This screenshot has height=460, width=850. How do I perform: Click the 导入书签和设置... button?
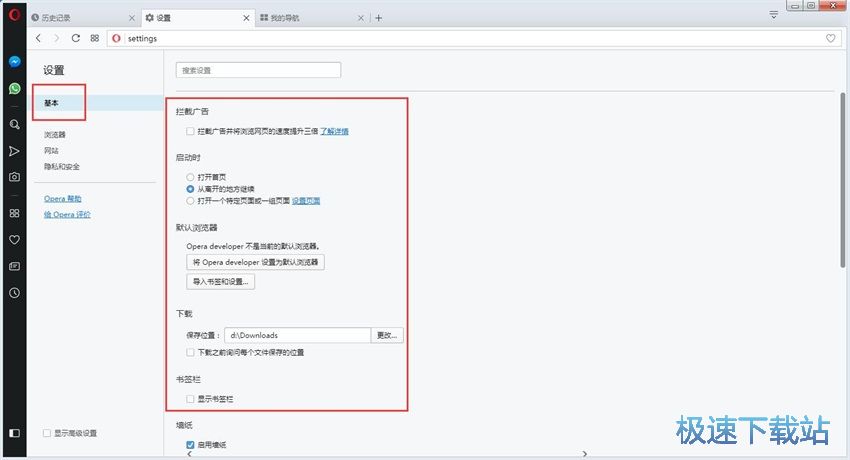tap(221, 282)
